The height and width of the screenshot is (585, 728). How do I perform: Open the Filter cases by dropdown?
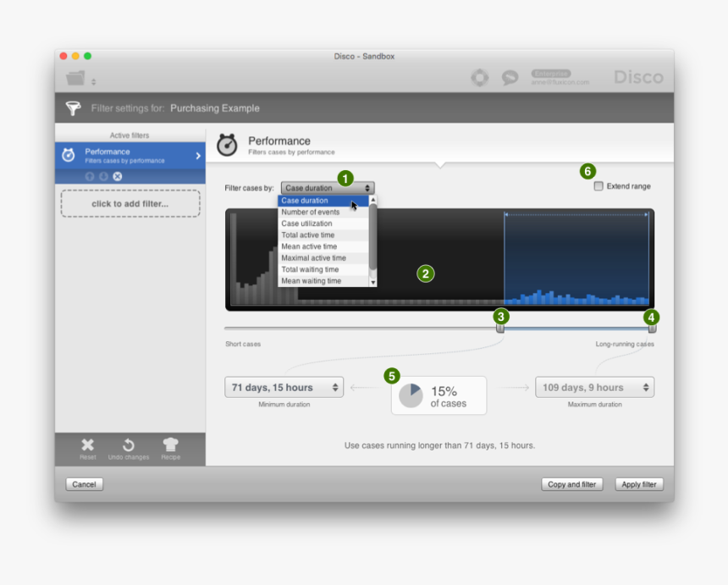click(328, 188)
